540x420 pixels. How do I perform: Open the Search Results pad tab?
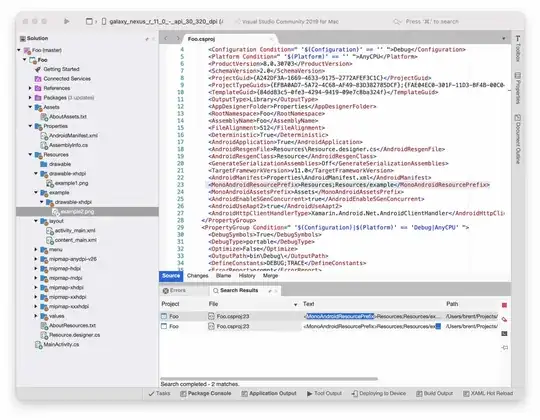tap(239, 291)
